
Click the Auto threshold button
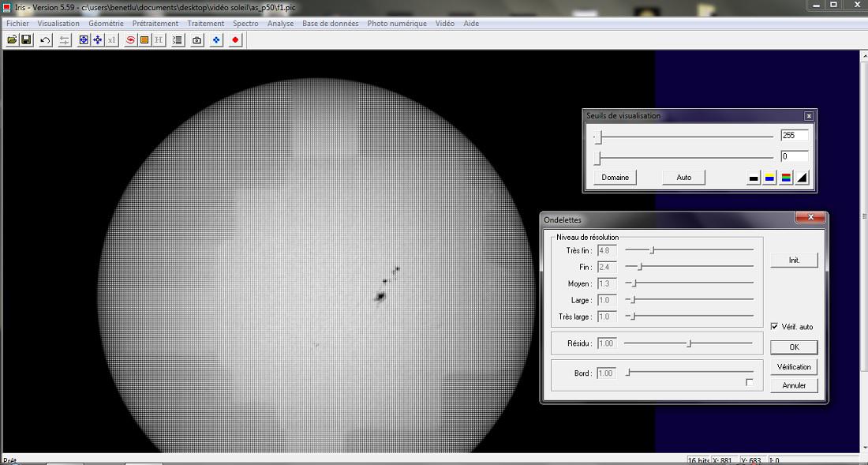(x=683, y=177)
